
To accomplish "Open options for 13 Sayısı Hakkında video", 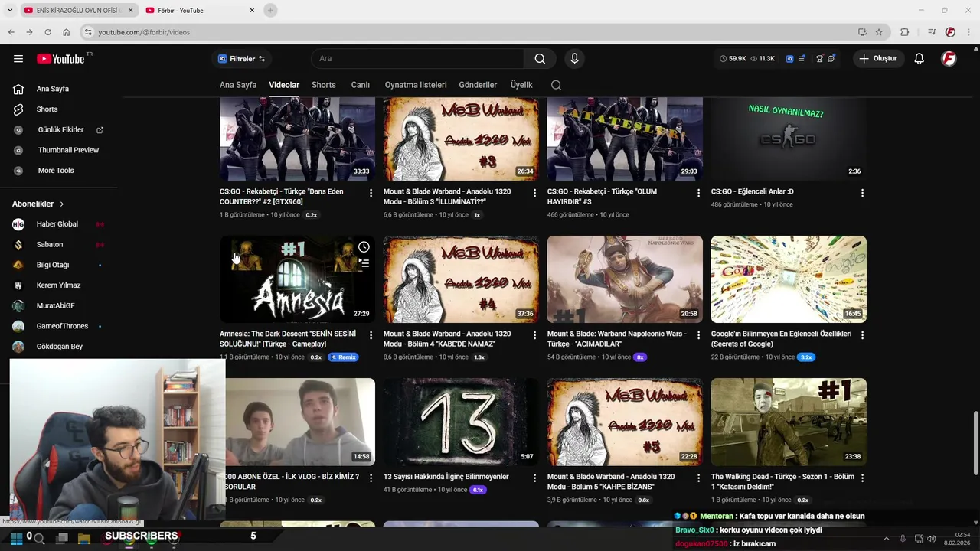I will coord(534,478).
